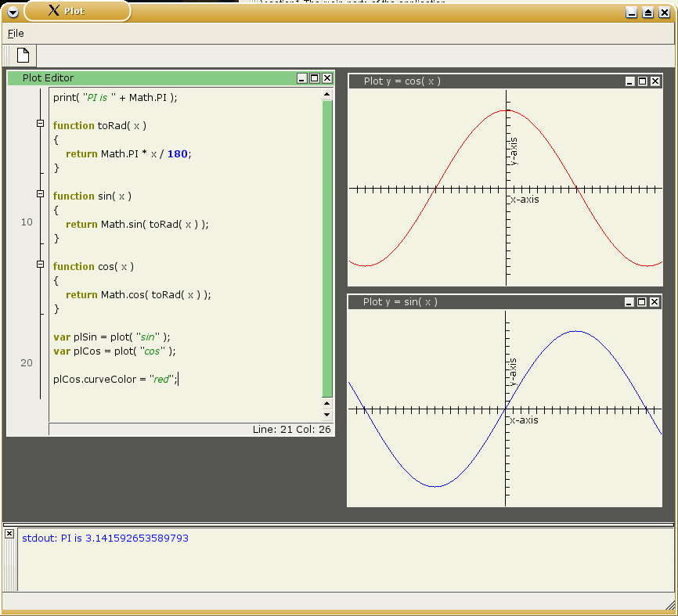Click the y-axis label in the cos plot

pos(514,151)
